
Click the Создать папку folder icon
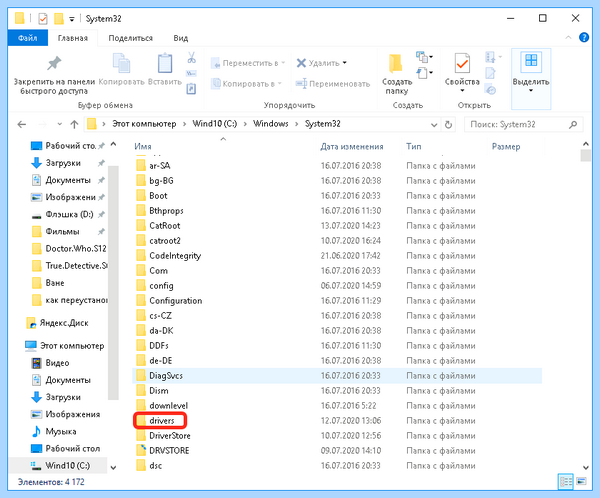pos(396,63)
